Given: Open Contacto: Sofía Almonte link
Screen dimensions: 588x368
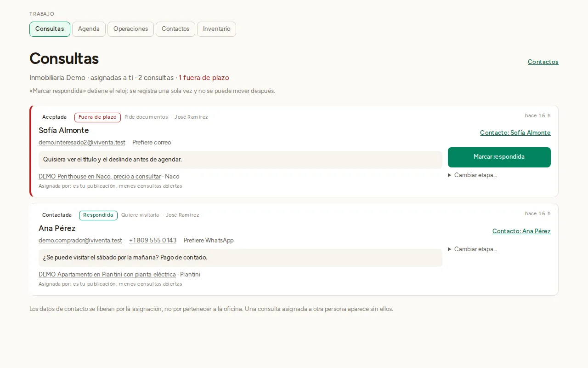Looking at the screenshot, I should click(515, 132).
